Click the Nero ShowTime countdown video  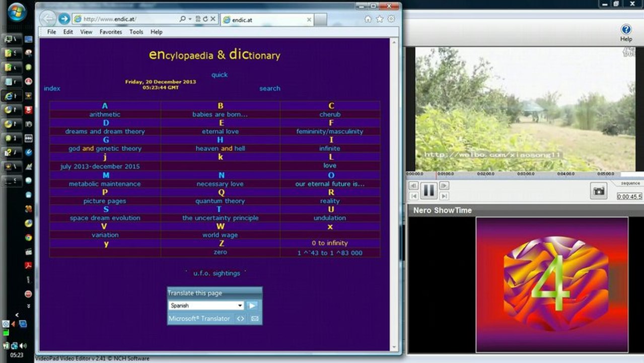pos(552,285)
